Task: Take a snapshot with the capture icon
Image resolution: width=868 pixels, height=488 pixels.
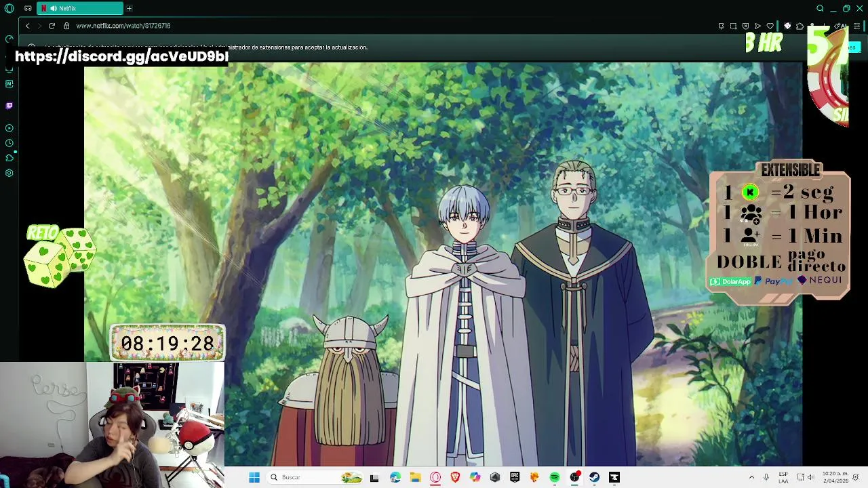Action: [x=733, y=26]
